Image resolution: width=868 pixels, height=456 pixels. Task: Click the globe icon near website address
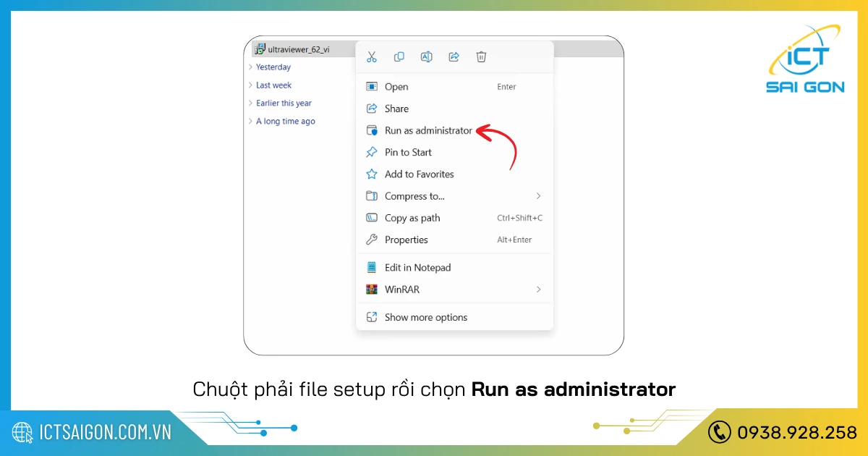tap(23, 432)
